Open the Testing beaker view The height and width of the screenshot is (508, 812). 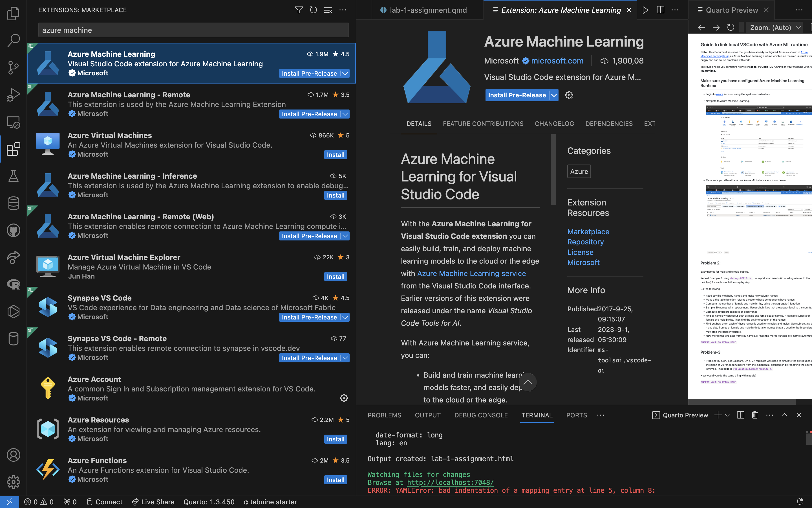(x=14, y=176)
